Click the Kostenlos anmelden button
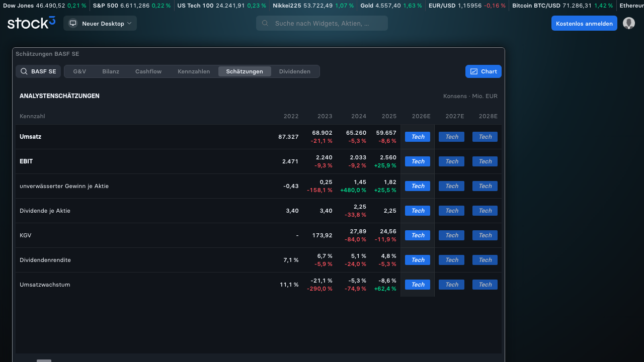Image resolution: width=644 pixels, height=362 pixels. tap(584, 23)
